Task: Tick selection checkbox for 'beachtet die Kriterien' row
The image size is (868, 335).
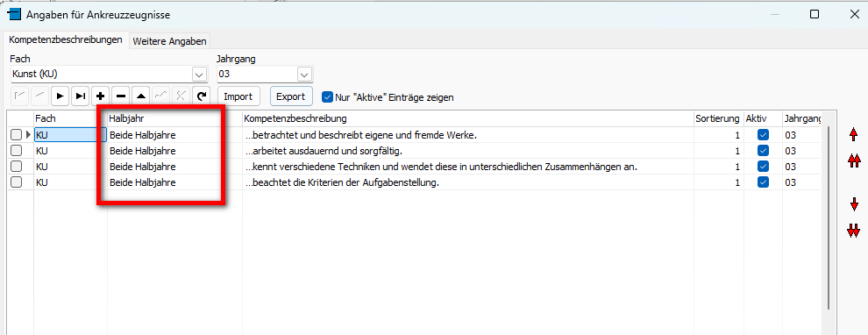Action: point(16,182)
